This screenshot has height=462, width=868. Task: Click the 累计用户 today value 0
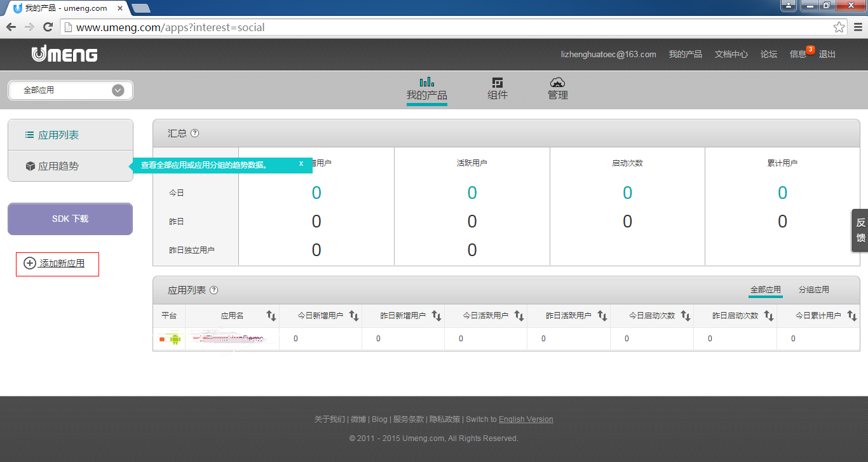point(782,193)
